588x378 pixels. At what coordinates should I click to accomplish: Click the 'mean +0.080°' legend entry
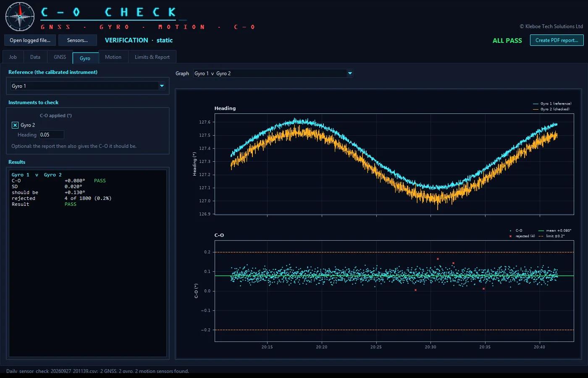(x=555, y=231)
